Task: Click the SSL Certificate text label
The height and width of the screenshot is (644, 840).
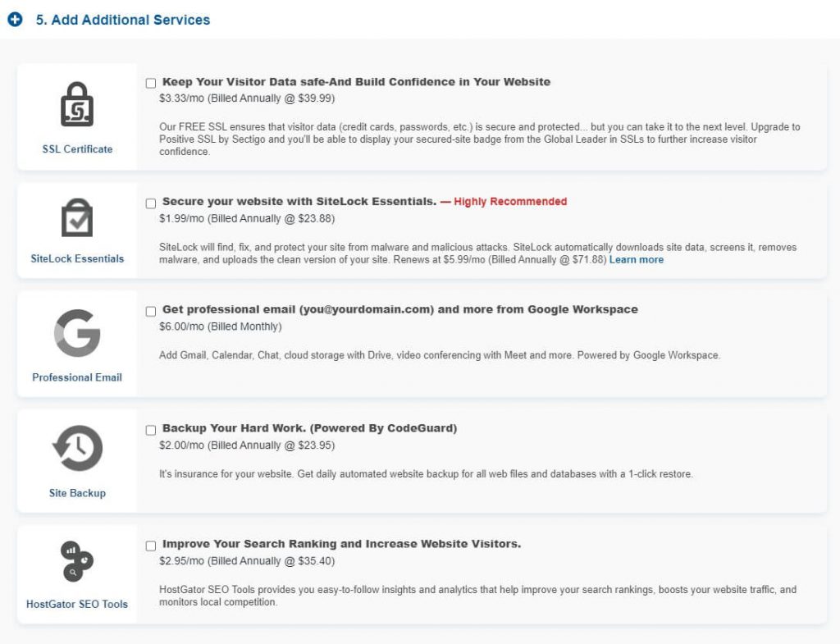Action: [x=77, y=149]
